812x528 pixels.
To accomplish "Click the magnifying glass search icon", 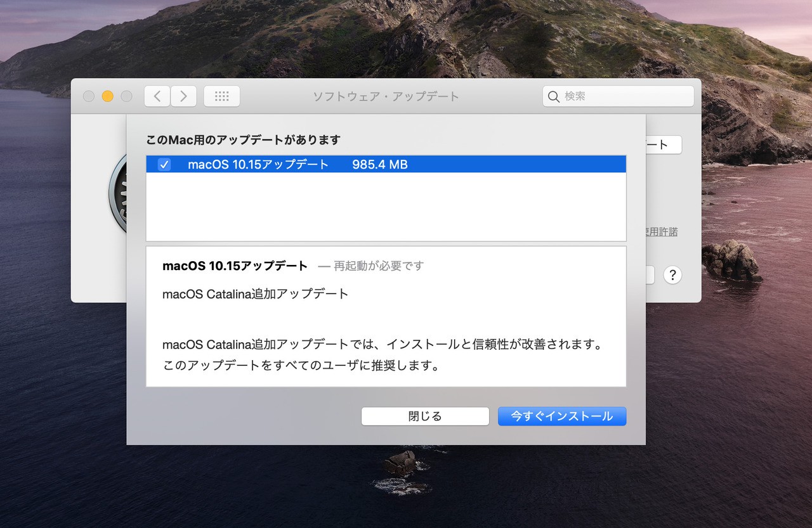I will tap(554, 96).
